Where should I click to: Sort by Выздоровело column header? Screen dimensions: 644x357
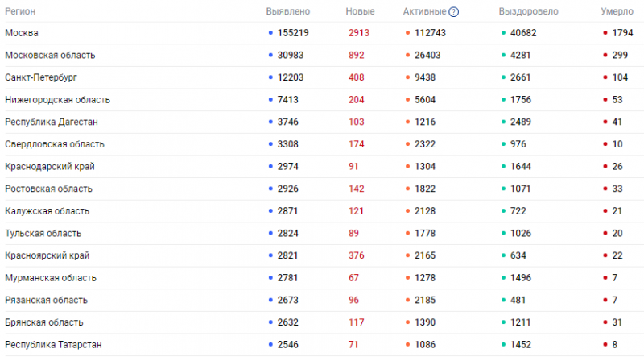click(528, 11)
